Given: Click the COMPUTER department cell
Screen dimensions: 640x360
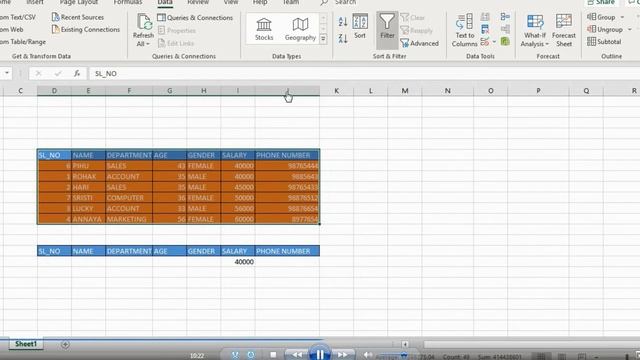Looking at the screenshot, I should click(129, 198).
